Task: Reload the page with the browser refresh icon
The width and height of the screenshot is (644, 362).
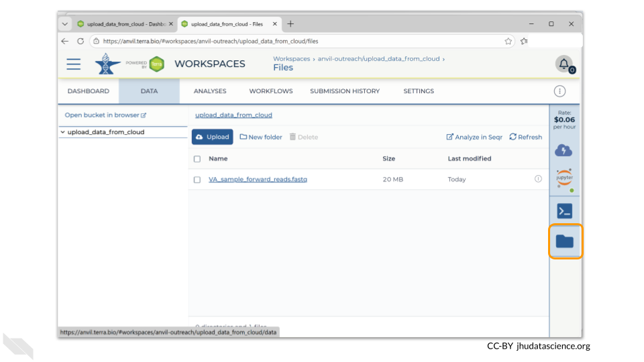Action: tap(80, 41)
